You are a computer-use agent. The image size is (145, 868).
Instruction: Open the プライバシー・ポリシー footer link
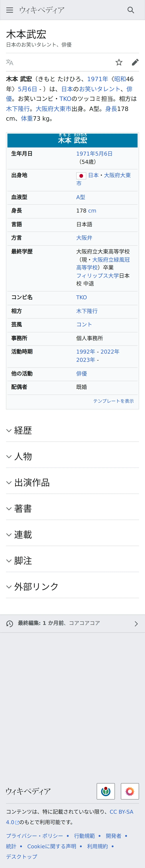pyautogui.click(x=34, y=836)
